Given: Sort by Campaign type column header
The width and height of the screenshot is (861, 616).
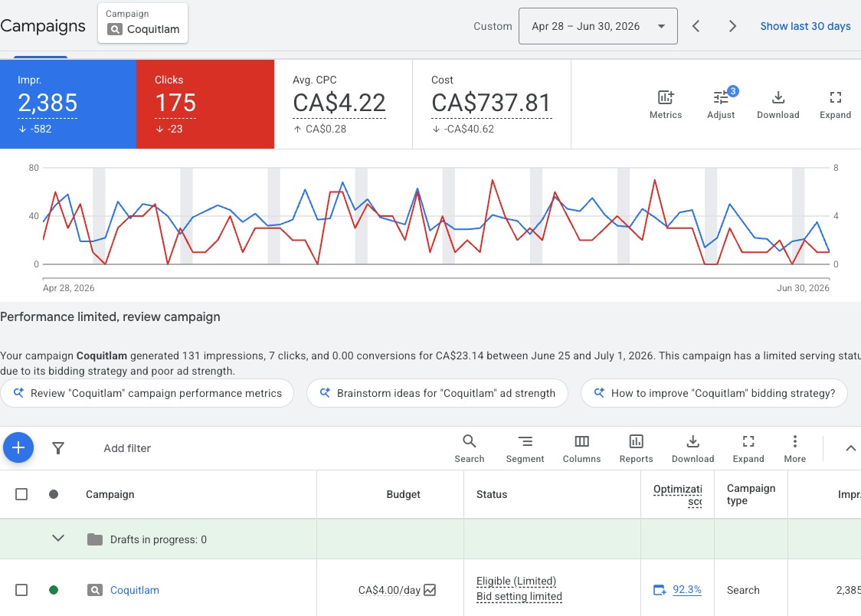Looking at the screenshot, I should pyautogui.click(x=751, y=494).
